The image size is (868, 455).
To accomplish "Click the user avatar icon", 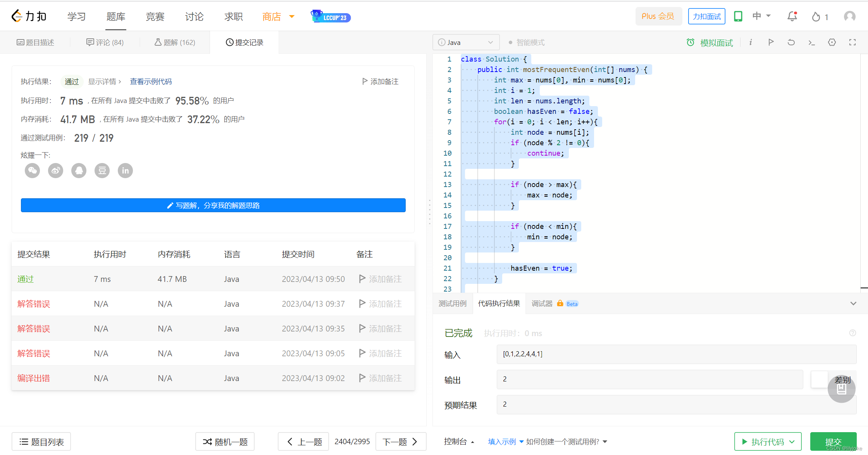I will [x=849, y=16].
